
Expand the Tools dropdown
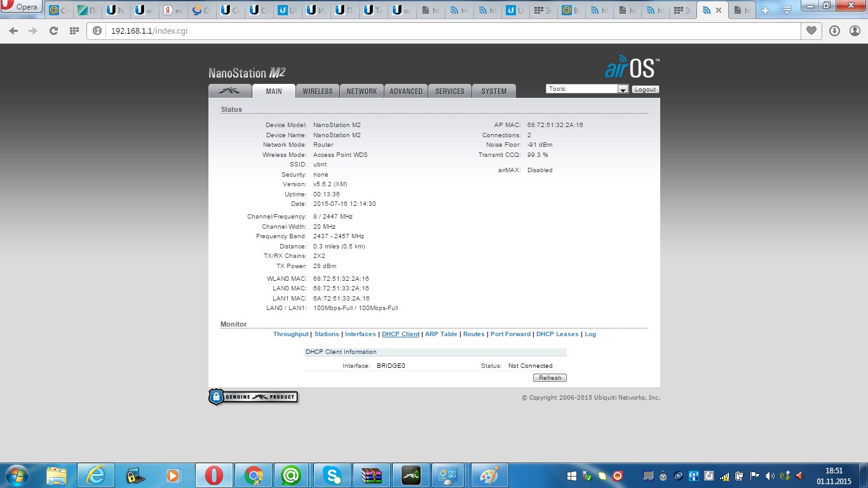(587, 89)
